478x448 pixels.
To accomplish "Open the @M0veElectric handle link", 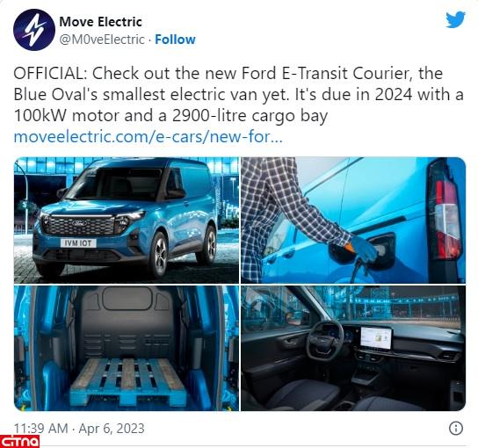I will coord(102,40).
